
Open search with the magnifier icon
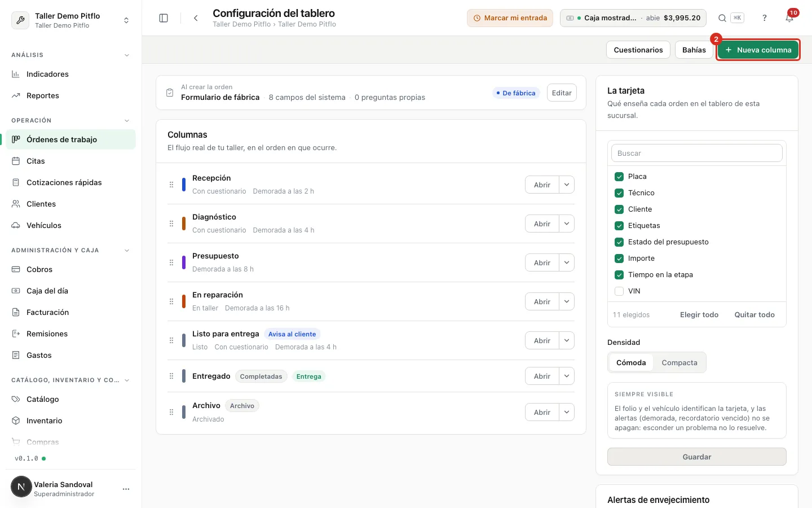(722, 18)
